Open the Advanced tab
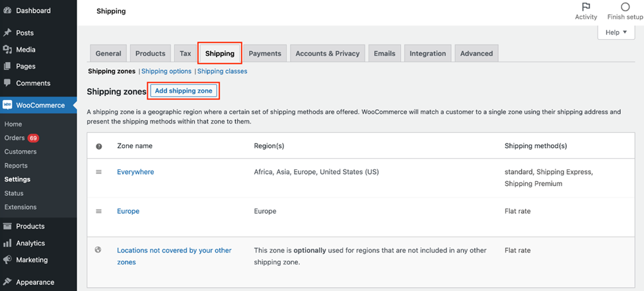Viewport: 644px width, 291px height. [x=476, y=54]
